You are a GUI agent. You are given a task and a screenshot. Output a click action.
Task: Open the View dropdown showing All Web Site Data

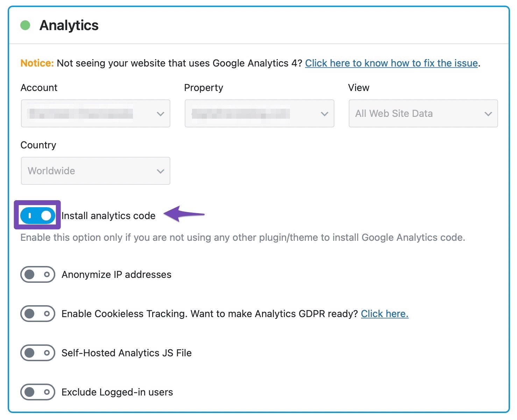click(x=423, y=113)
